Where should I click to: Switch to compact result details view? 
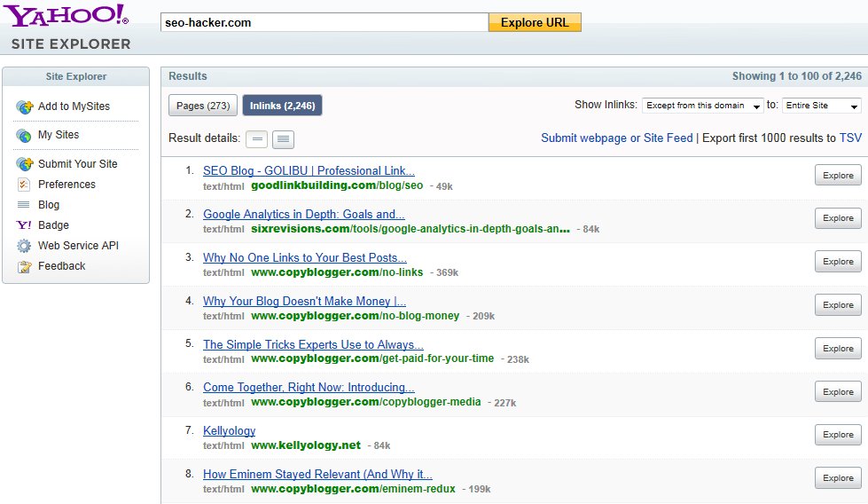pyautogui.click(x=256, y=138)
